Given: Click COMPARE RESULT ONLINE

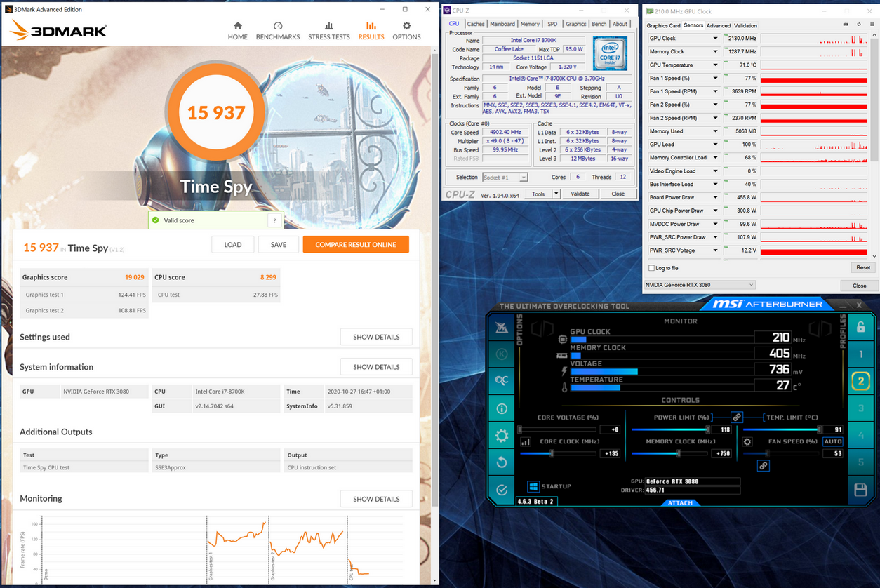Looking at the screenshot, I should coord(356,245).
